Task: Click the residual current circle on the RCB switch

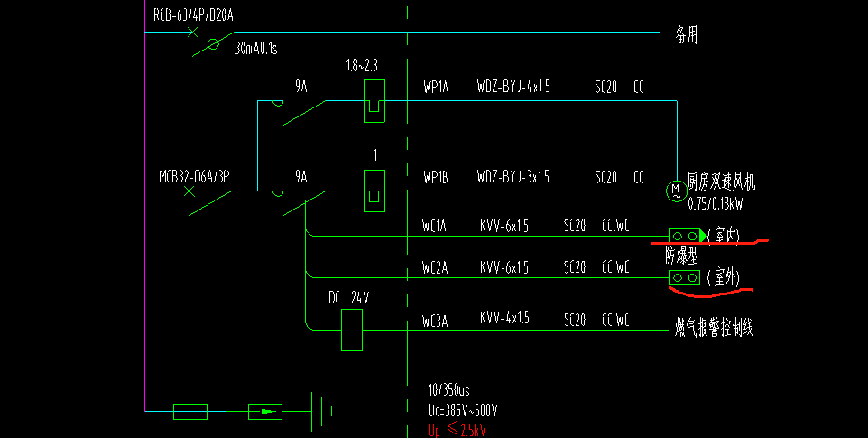Action: (x=213, y=44)
